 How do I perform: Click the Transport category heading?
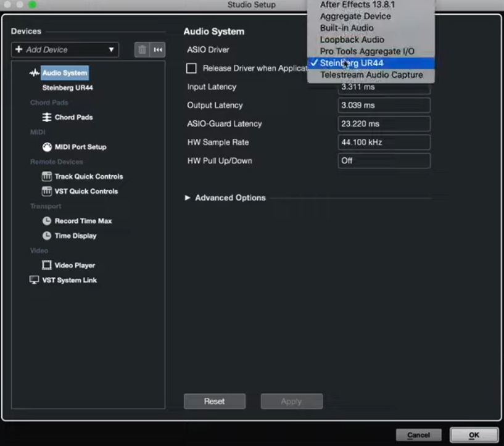tap(46, 206)
